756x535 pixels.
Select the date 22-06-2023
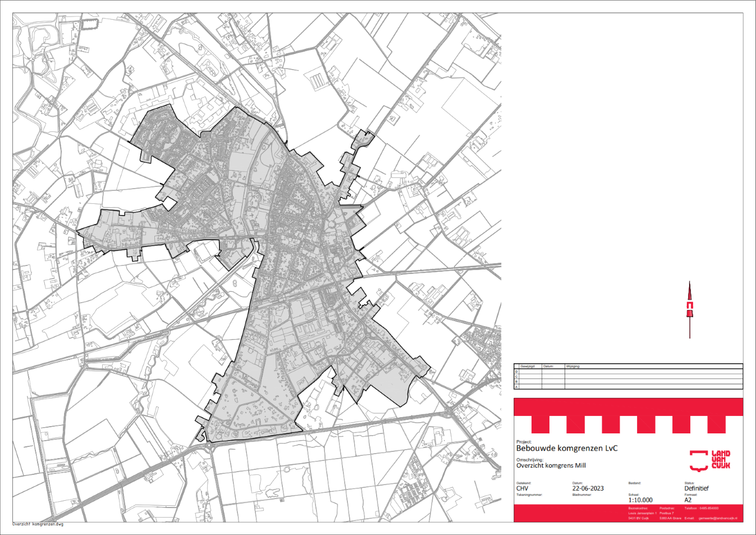tap(588, 488)
